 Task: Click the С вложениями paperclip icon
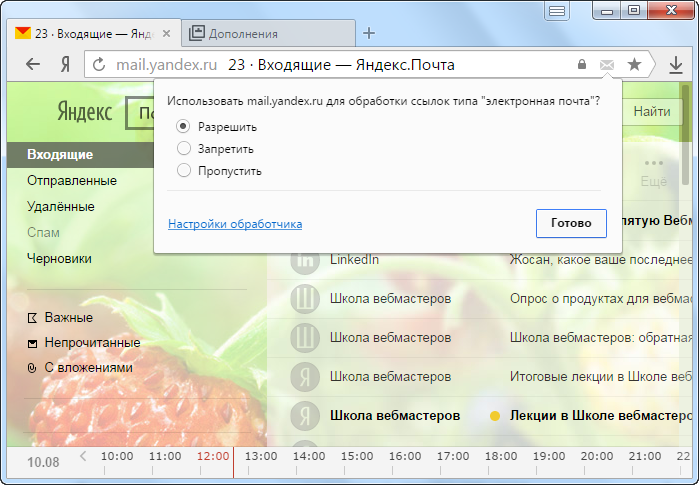coord(32,368)
